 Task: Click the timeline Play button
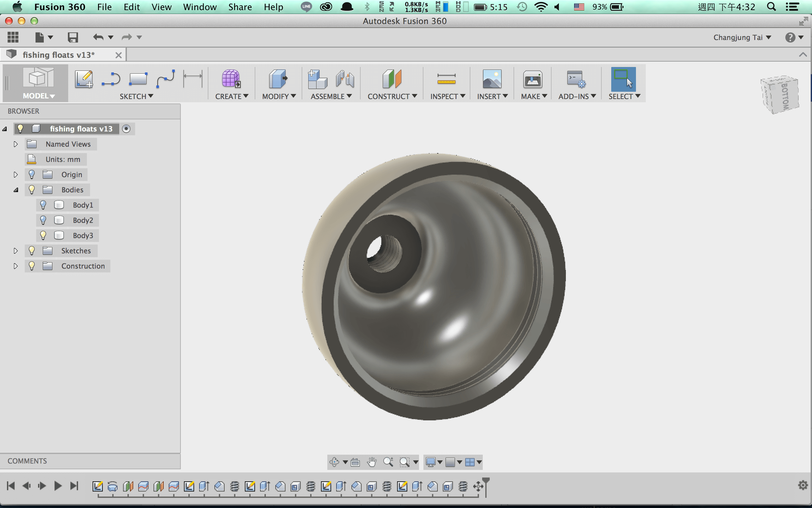tap(58, 486)
